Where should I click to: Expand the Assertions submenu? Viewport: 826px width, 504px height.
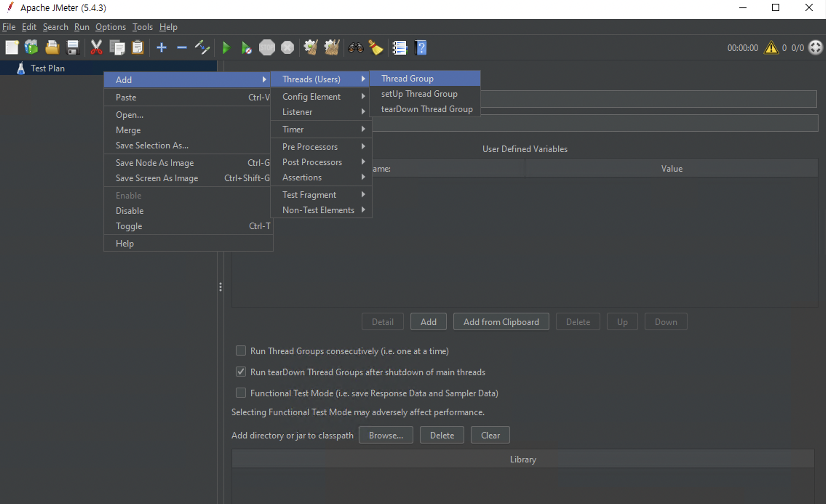click(x=321, y=177)
